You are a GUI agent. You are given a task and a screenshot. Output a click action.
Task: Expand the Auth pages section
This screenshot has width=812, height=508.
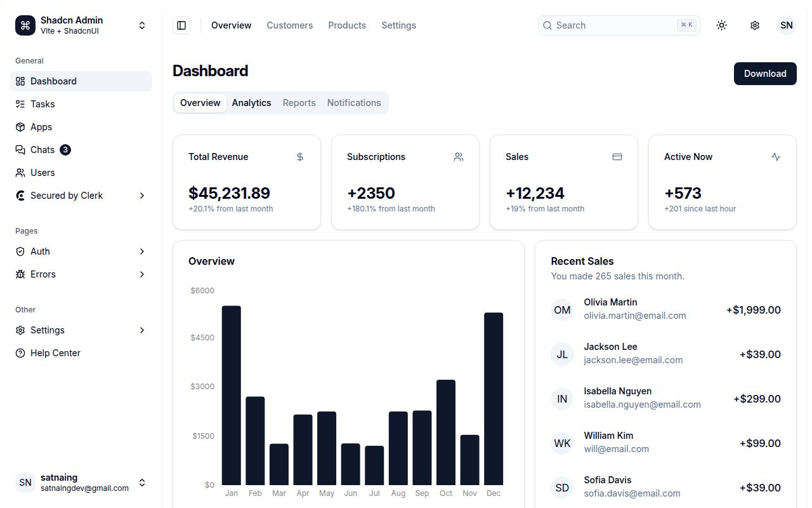tap(81, 251)
